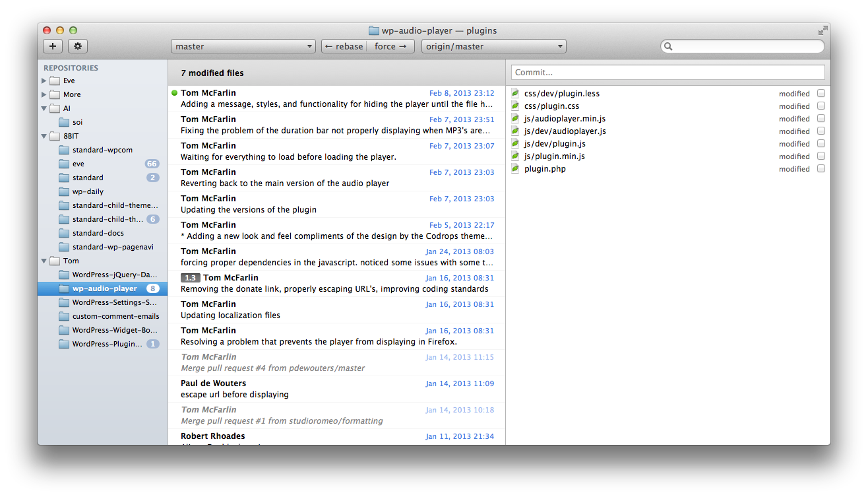Image resolution: width=868 pixels, height=497 pixels.
Task: Click the file icon for js/dev/plugin.js
Action: click(516, 144)
